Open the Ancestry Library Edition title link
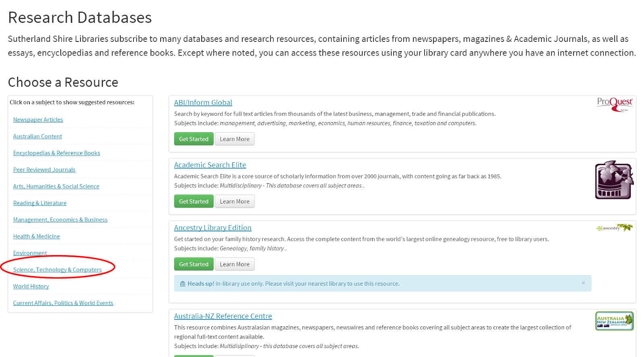Screen dimensions: 644x357 213,228
